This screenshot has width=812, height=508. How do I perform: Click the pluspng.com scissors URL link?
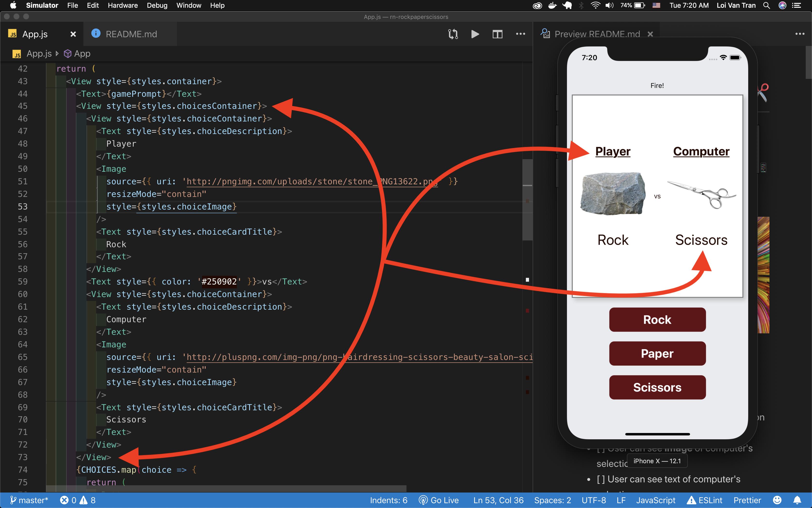click(359, 357)
